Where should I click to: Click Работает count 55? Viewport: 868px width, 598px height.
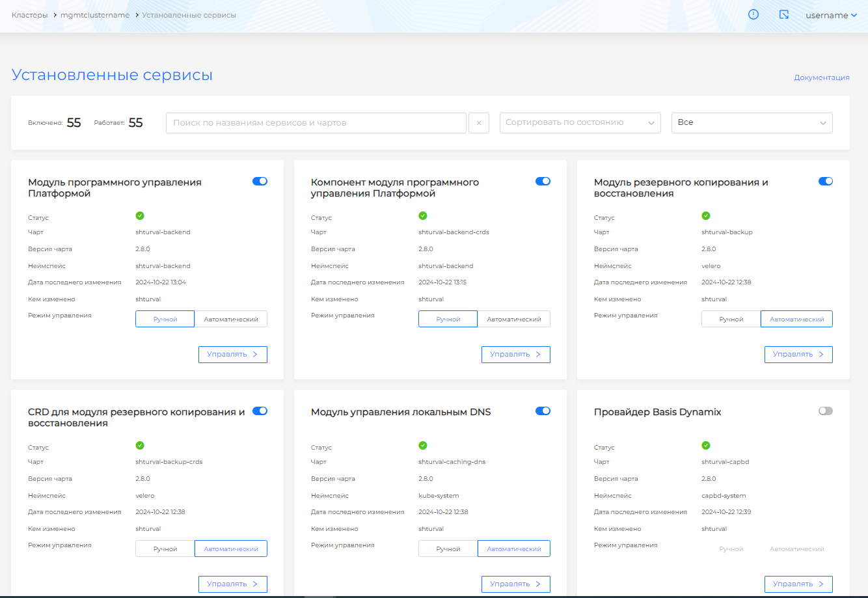(135, 123)
